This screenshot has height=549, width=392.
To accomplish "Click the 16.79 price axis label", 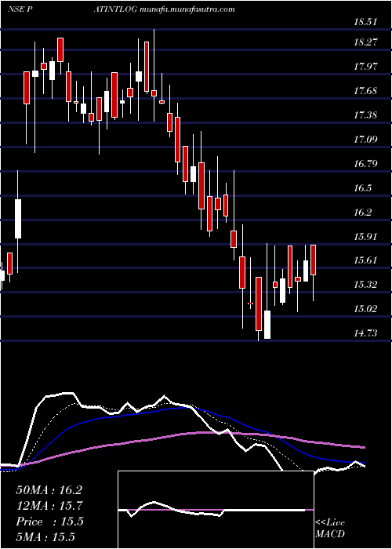I will [x=366, y=163].
